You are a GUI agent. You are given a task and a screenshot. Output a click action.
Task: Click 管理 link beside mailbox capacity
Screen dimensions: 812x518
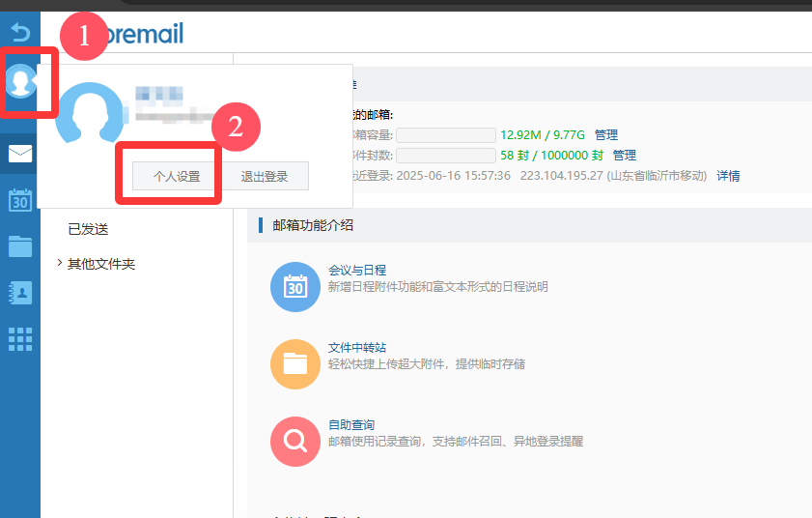[x=606, y=135]
